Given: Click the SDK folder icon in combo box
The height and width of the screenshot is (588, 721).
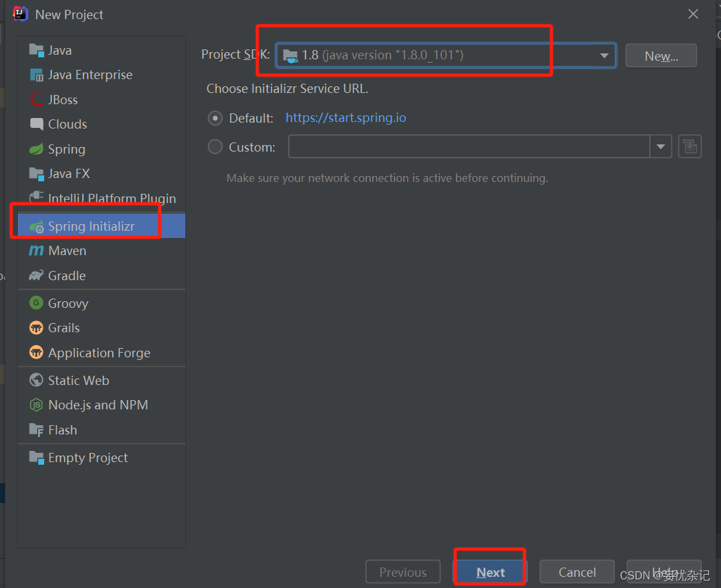Looking at the screenshot, I should tap(290, 55).
